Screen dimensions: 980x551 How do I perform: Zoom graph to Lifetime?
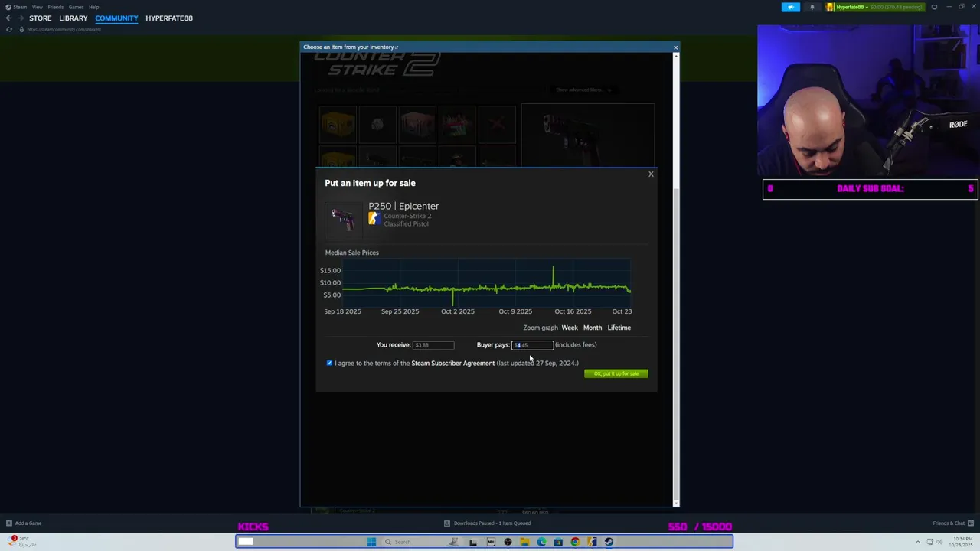(x=619, y=328)
